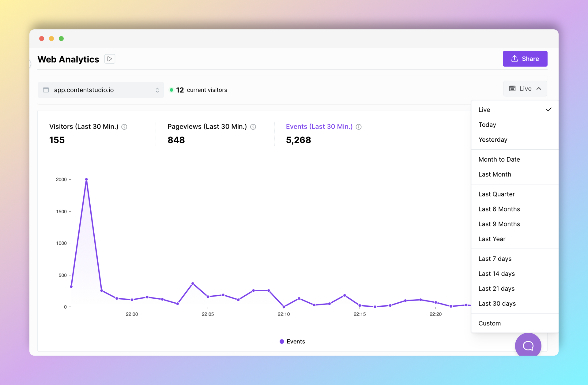This screenshot has height=385, width=588.
Task: Choose Custom date range option
Action: (489, 323)
